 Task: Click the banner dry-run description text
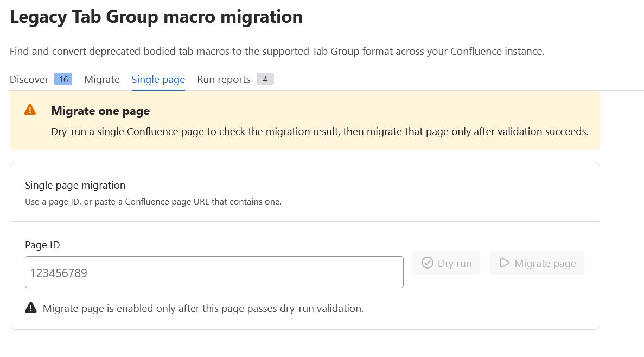pos(320,132)
